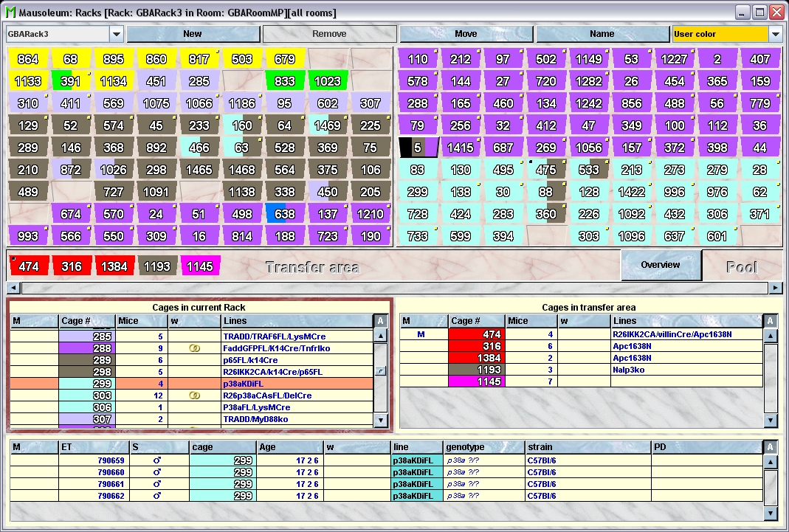Select magenta cage 1145 in transfer area
The image size is (789, 532).
tap(199, 266)
